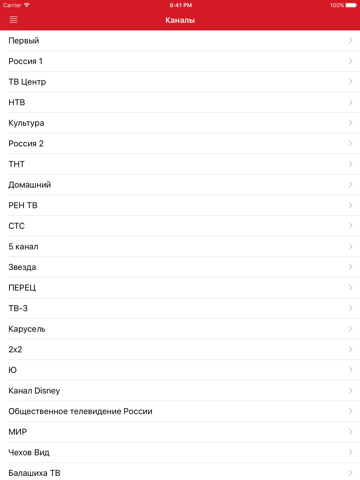Viewport: 360px width, 480px height.
Task: Open the Домашний channel entry
Action: pos(180,185)
